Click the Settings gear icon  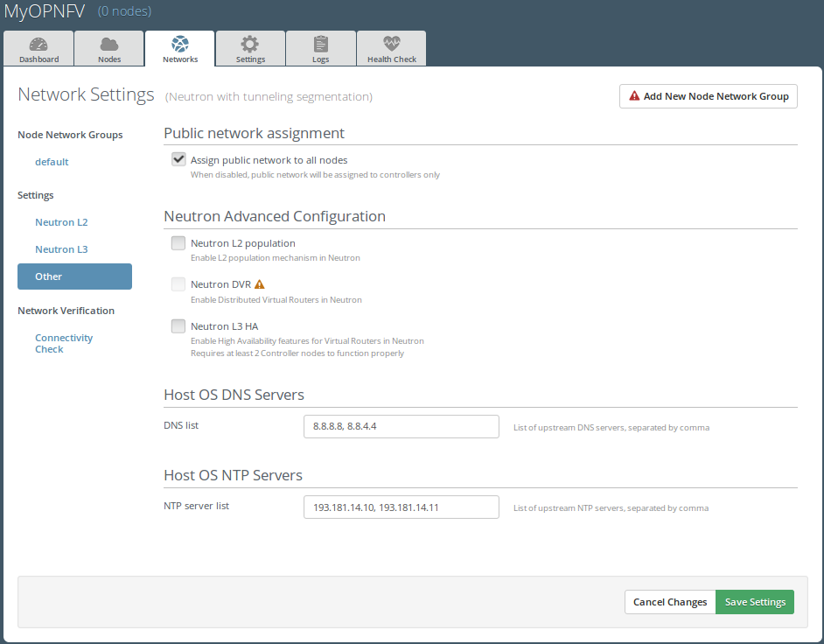(x=250, y=45)
